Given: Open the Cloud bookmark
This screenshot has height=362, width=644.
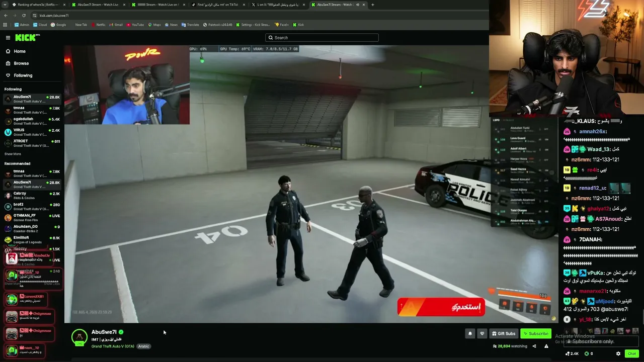Looking at the screenshot, I should (x=40, y=25).
